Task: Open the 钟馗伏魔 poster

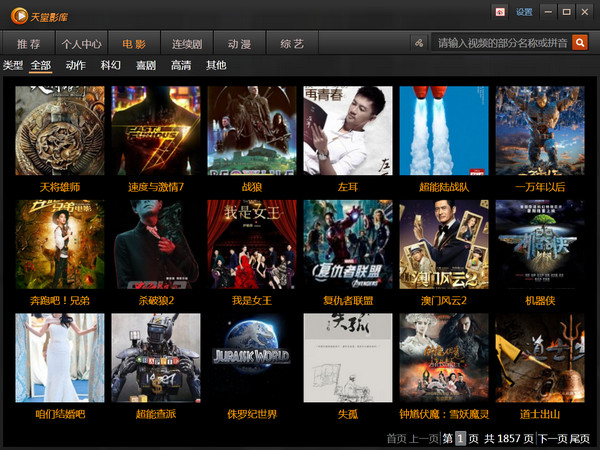Action: tap(444, 358)
